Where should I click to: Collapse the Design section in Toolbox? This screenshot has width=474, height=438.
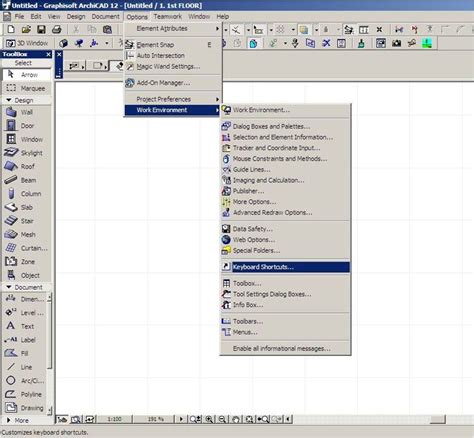point(9,100)
